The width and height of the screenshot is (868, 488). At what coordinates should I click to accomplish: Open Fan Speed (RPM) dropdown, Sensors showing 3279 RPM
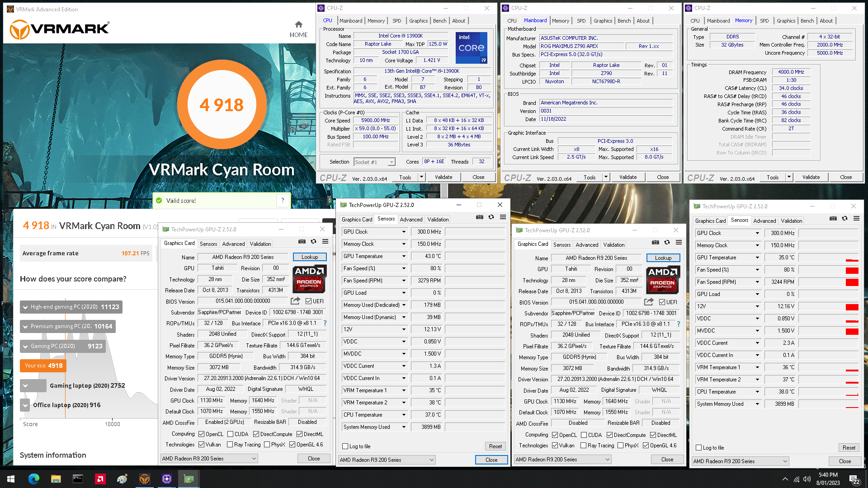(x=404, y=280)
